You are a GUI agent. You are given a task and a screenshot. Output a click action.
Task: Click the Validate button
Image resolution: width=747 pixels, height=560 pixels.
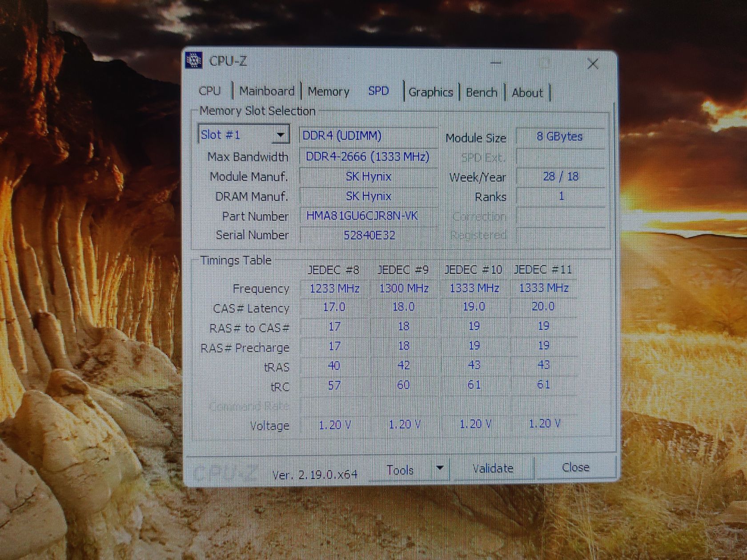[492, 468]
